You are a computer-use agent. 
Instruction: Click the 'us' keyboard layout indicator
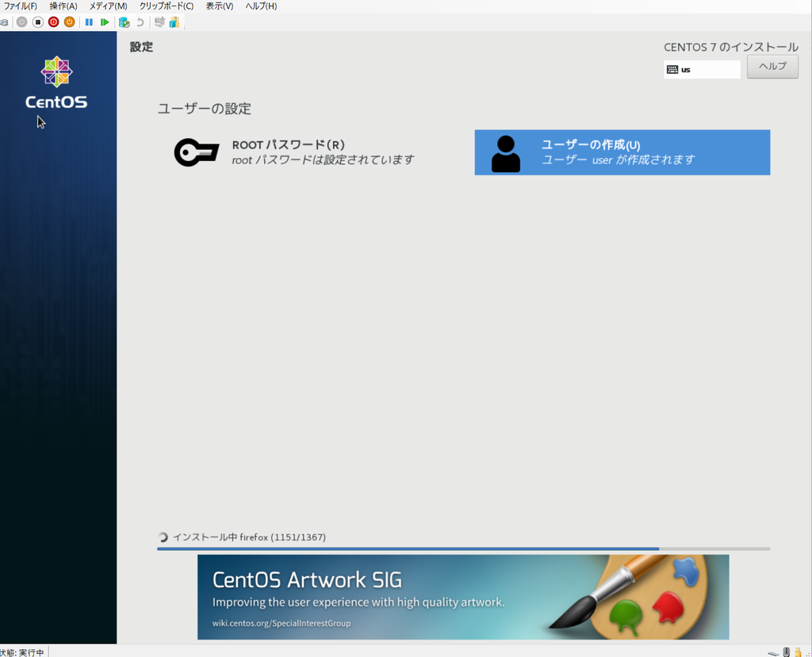coord(703,70)
